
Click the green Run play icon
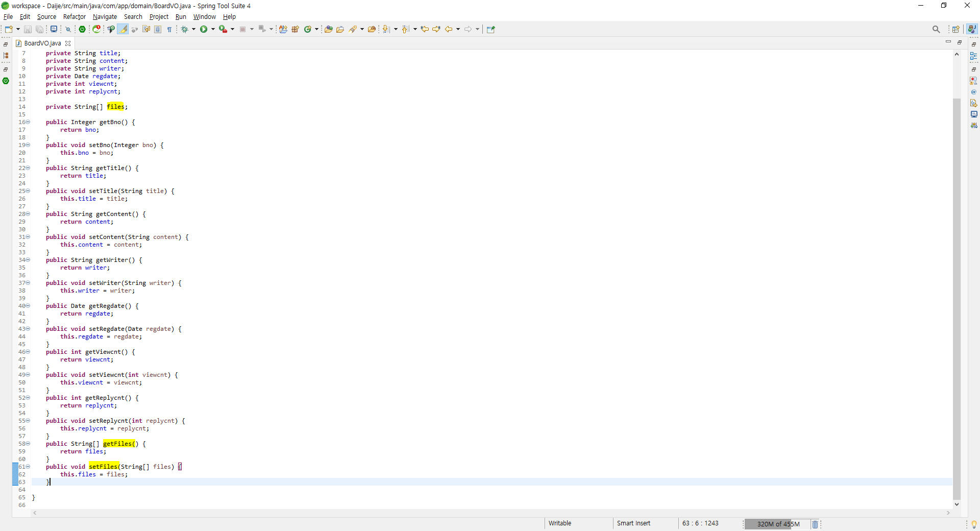[204, 29]
